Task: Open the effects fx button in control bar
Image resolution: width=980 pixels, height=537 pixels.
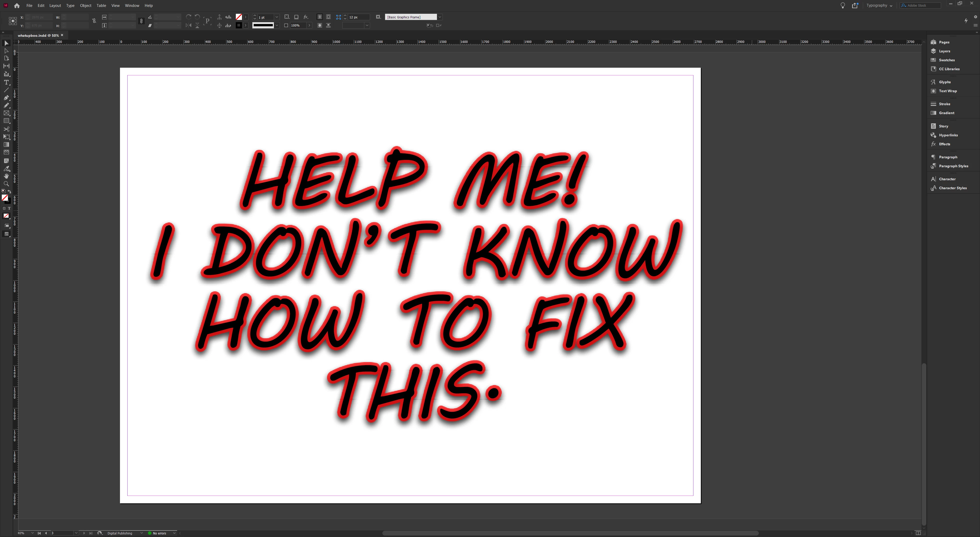Action: [305, 17]
